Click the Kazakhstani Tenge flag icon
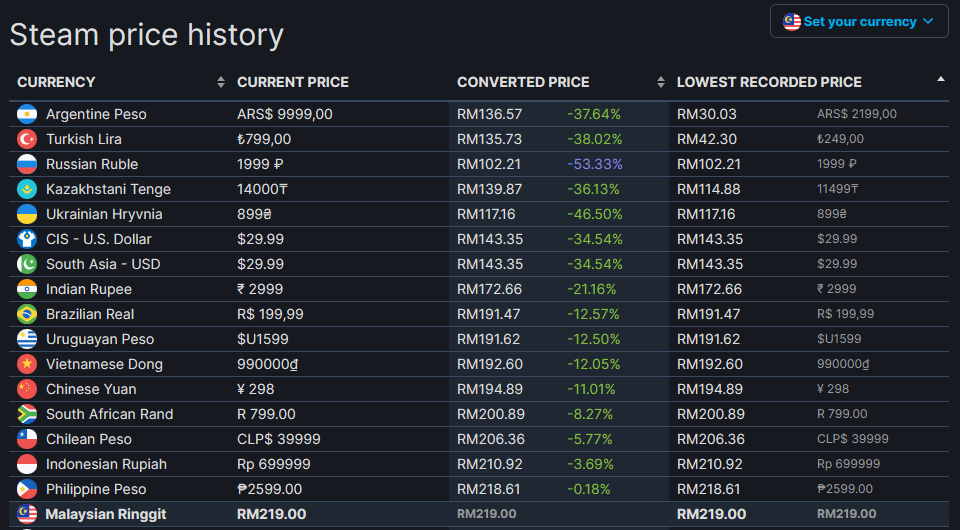This screenshot has height=530, width=960. [27, 189]
